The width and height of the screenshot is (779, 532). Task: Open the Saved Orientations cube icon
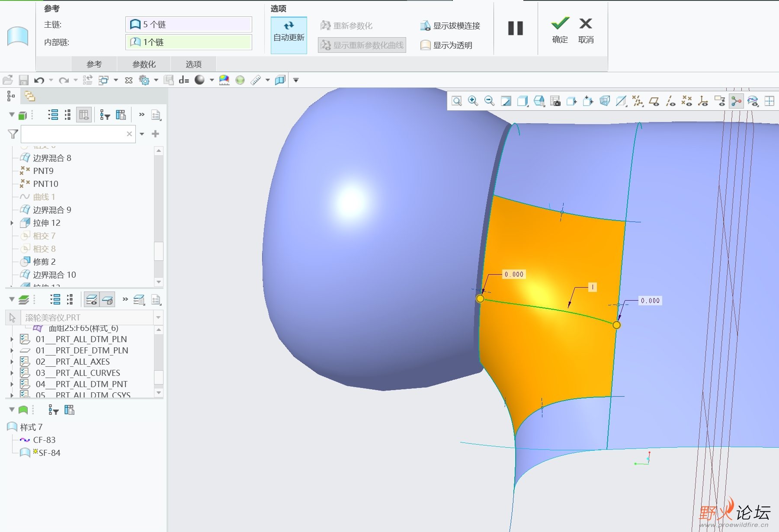pyautogui.click(x=539, y=101)
